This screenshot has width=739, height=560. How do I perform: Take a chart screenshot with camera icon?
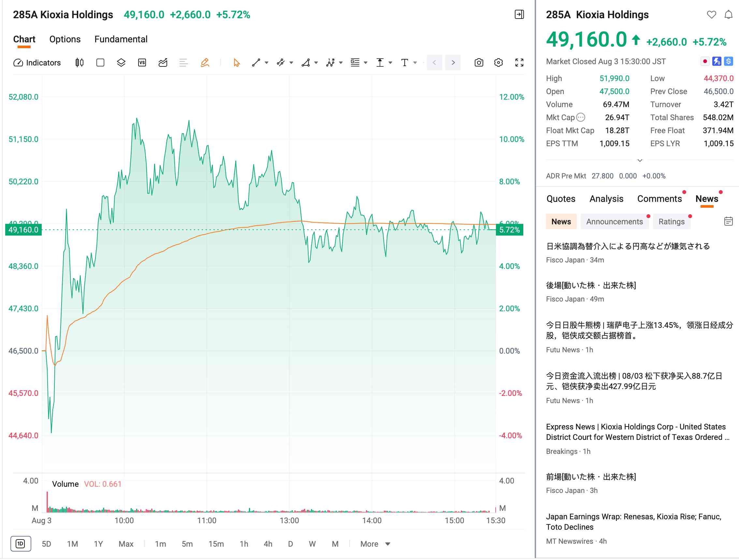coord(479,63)
